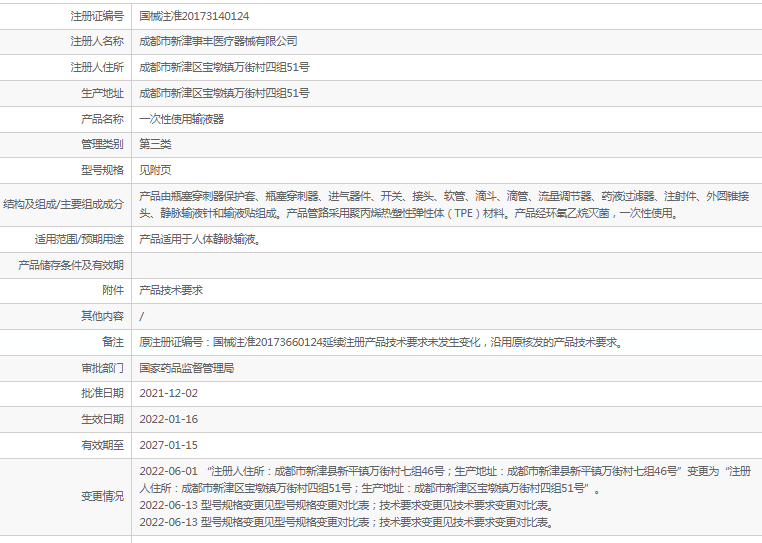The height and width of the screenshot is (543, 762).
Task: Select the 产品名称 label
Action: 103,119
